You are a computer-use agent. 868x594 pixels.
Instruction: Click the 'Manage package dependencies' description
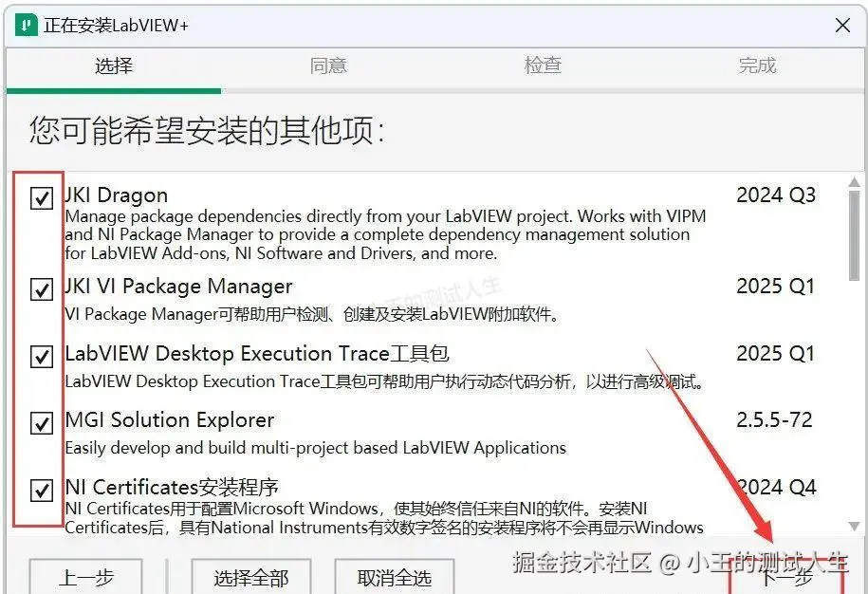pos(385,234)
